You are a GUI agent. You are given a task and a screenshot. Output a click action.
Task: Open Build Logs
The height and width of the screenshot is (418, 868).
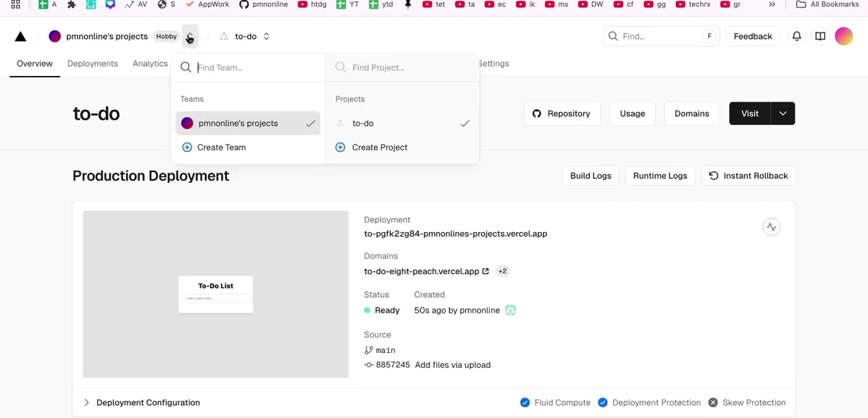pos(591,176)
